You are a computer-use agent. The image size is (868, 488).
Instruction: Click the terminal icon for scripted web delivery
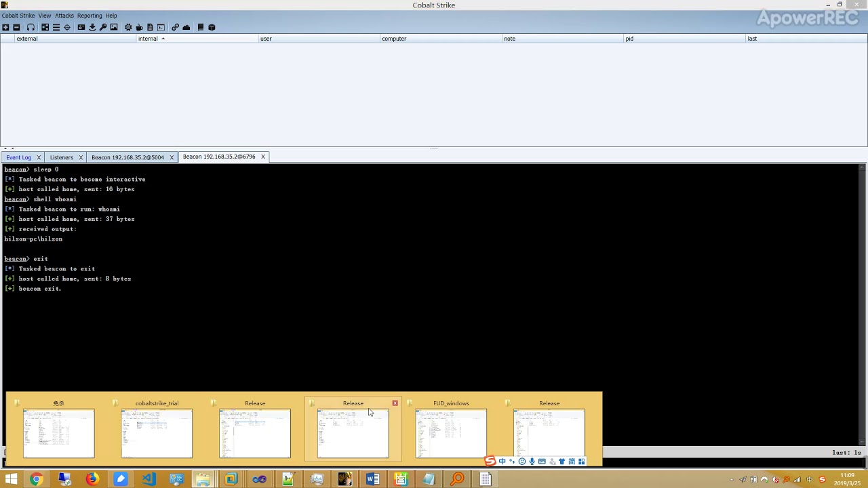[161, 27]
